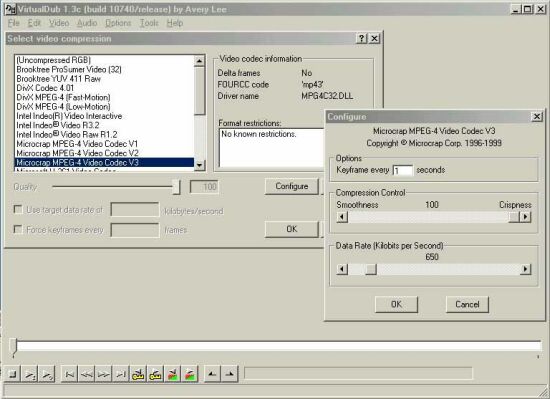
Task: Click the VirtualDub title bar app icon
Action: point(10,9)
